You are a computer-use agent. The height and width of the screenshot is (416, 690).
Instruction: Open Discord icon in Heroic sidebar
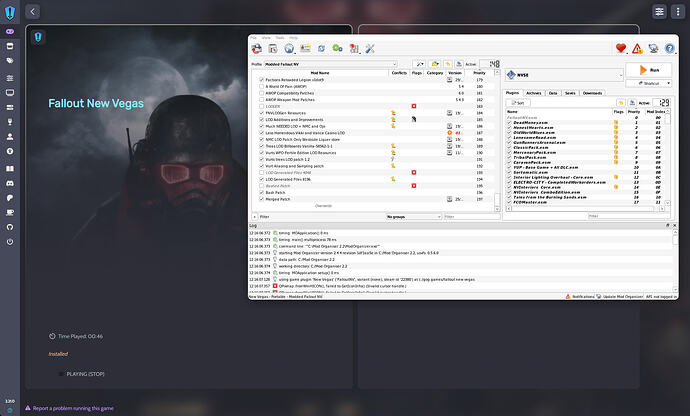(10, 183)
